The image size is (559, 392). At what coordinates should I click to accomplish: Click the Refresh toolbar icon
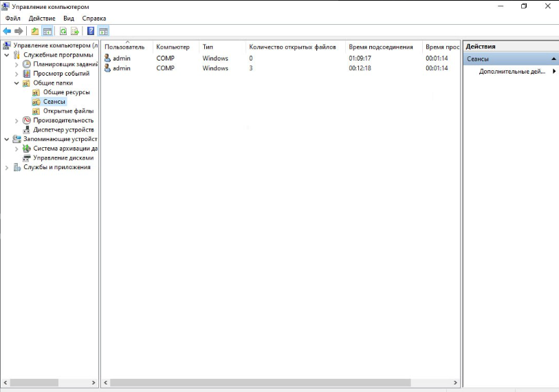point(63,32)
